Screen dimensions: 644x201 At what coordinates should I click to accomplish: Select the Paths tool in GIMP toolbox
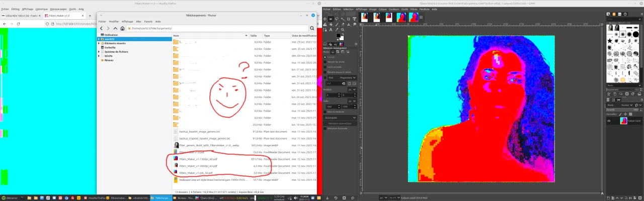pyautogui.click(x=325, y=30)
